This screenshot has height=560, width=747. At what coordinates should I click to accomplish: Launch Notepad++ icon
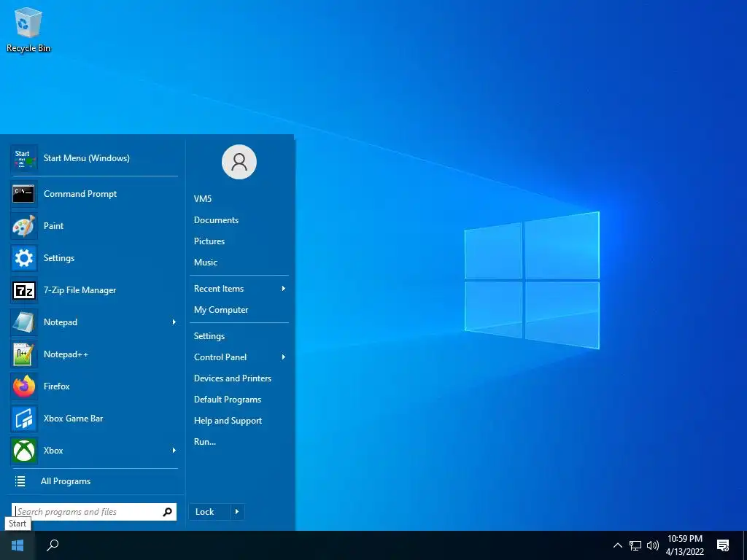(24, 354)
